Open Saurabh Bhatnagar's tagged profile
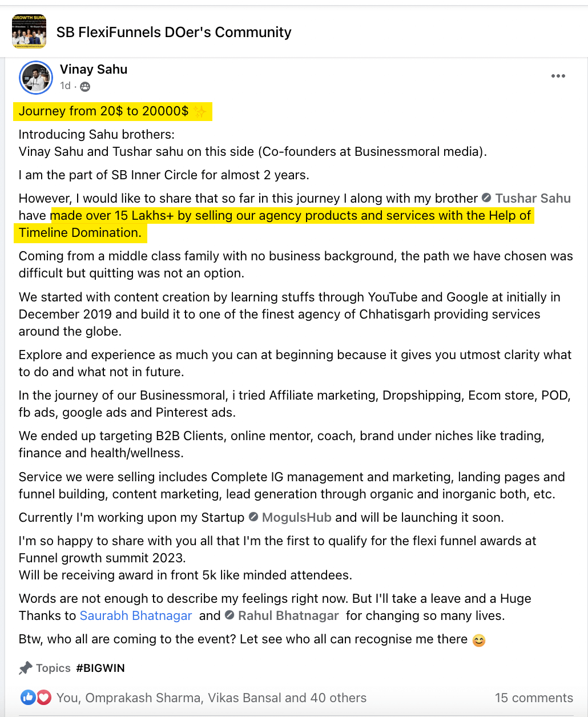 tap(136, 615)
